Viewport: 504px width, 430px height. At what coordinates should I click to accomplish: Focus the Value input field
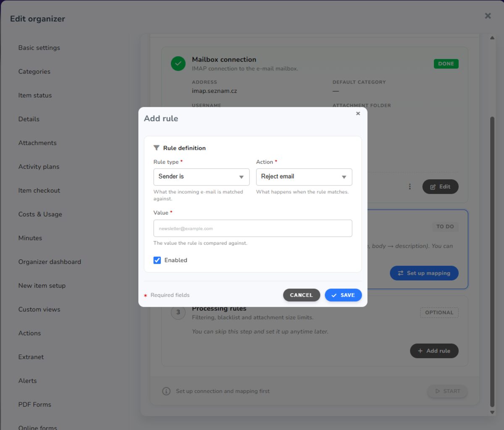(253, 229)
